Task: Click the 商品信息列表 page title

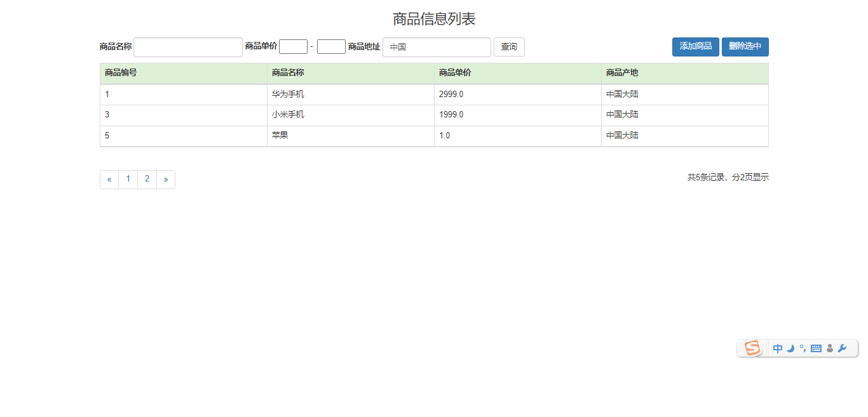Action: 434,19
